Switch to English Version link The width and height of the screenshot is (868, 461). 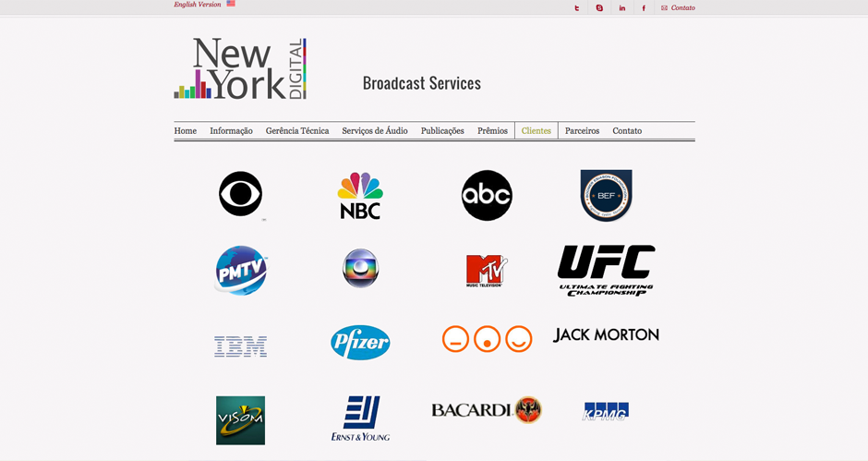click(x=197, y=5)
